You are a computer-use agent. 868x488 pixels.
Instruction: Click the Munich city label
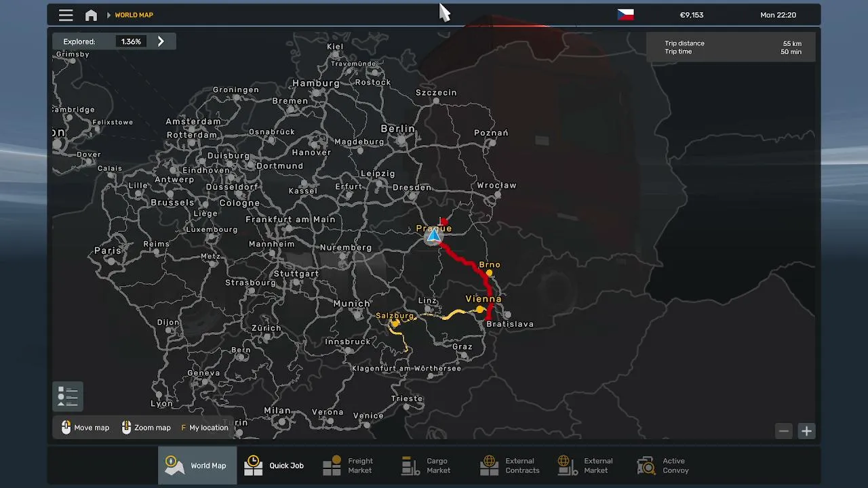point(352,304)
